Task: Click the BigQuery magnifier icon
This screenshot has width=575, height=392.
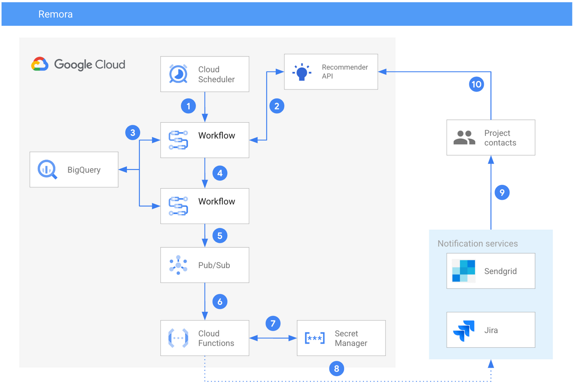Action: (47, 169)
